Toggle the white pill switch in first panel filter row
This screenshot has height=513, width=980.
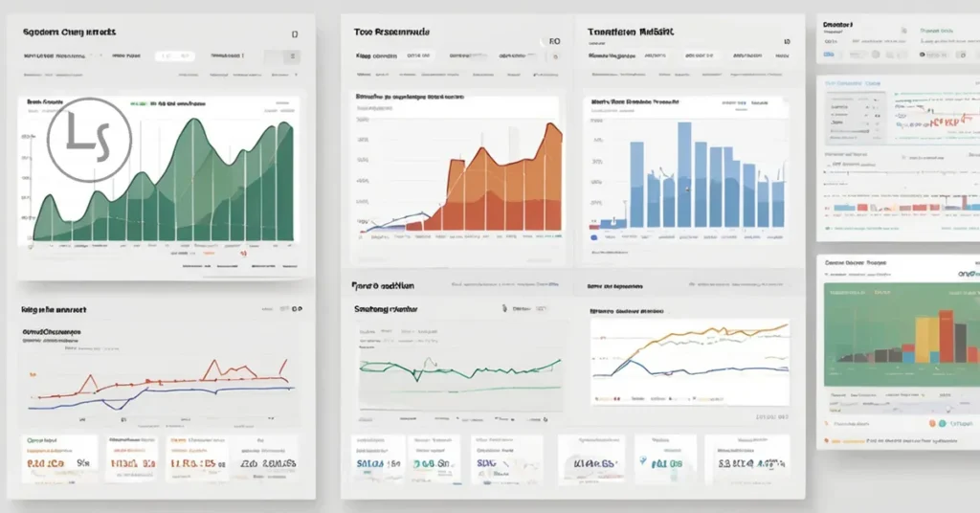coord(175,56)
